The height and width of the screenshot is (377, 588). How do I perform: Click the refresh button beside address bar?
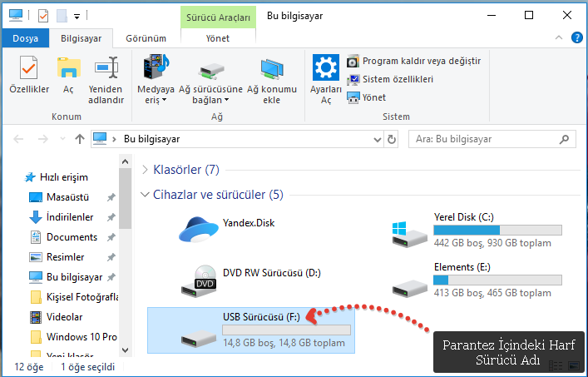[x=392, y=138]
